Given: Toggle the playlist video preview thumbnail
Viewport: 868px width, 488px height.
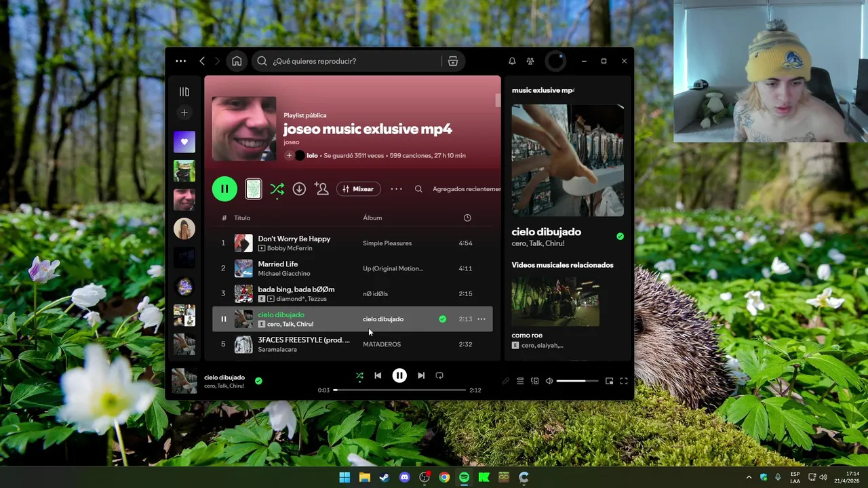Looking at the screenshot, I should click(x=253, y=189).
